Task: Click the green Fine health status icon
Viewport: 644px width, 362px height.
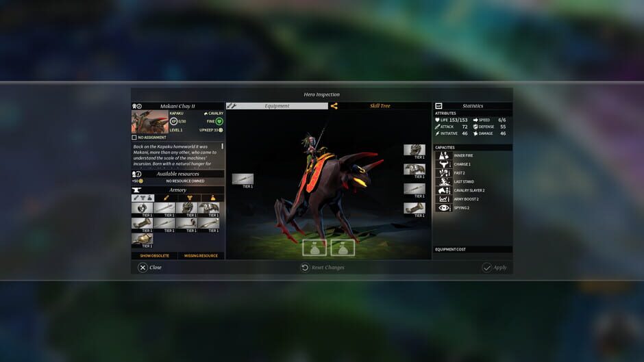Action: pos(219,121)
